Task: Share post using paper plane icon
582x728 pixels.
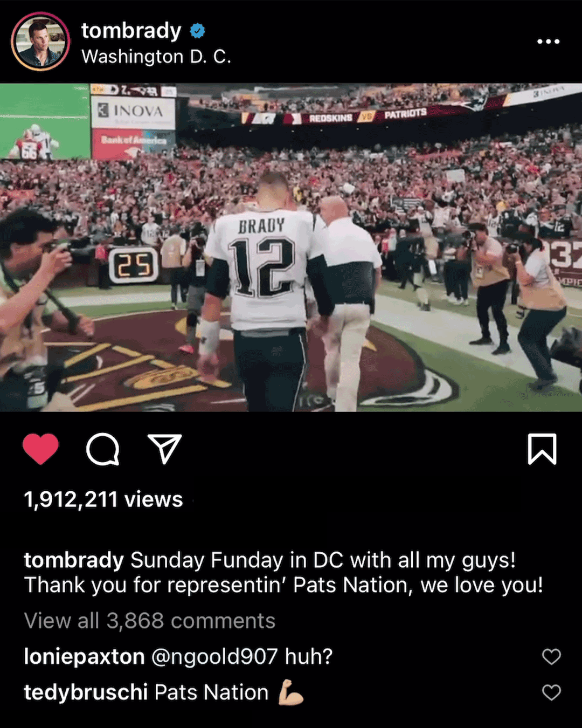Action: [164, 449]
